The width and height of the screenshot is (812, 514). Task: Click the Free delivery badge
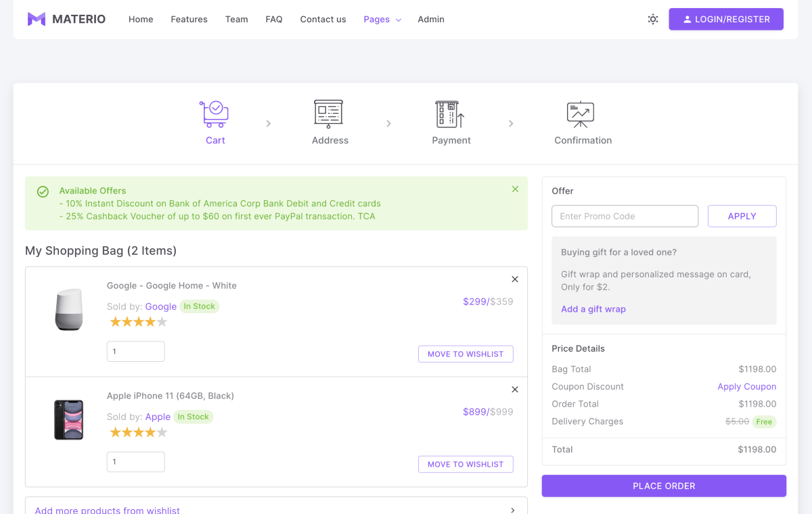pos(764,421)
